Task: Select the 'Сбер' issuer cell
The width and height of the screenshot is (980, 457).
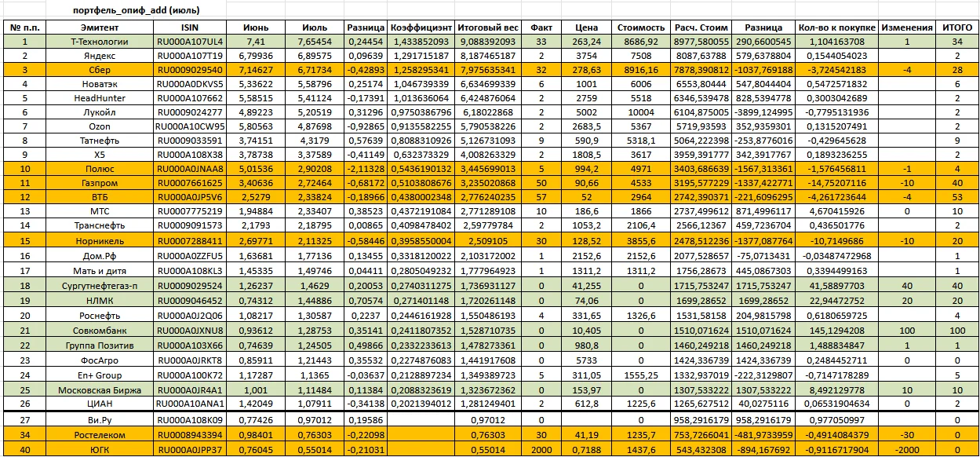Action: coord(100,70)
